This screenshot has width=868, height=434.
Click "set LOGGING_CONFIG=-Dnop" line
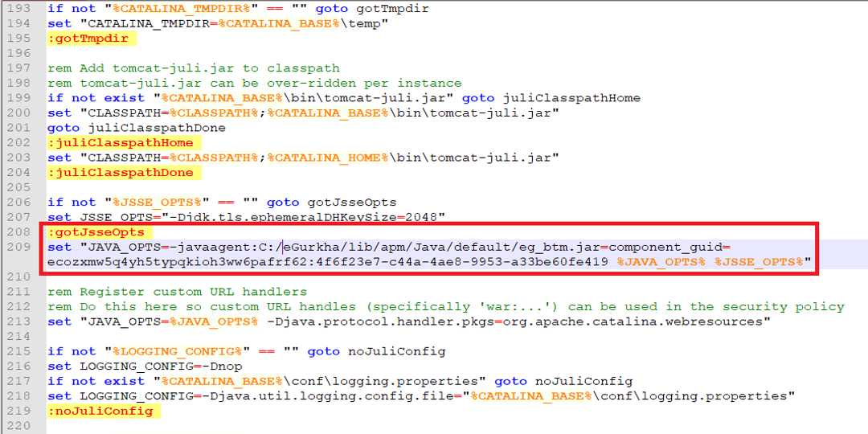click(x=145, y=366)
